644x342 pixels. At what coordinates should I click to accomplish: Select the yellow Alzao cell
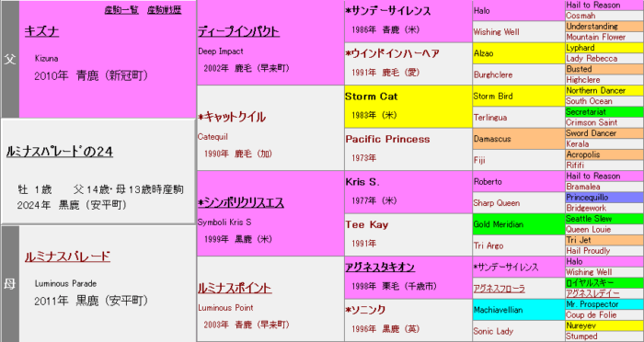(x=519, y=53)
